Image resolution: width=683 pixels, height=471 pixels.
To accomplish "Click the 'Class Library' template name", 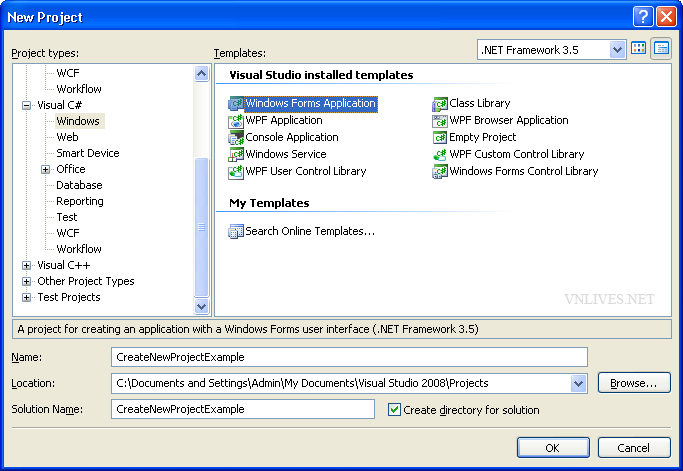I will (480, 103).
